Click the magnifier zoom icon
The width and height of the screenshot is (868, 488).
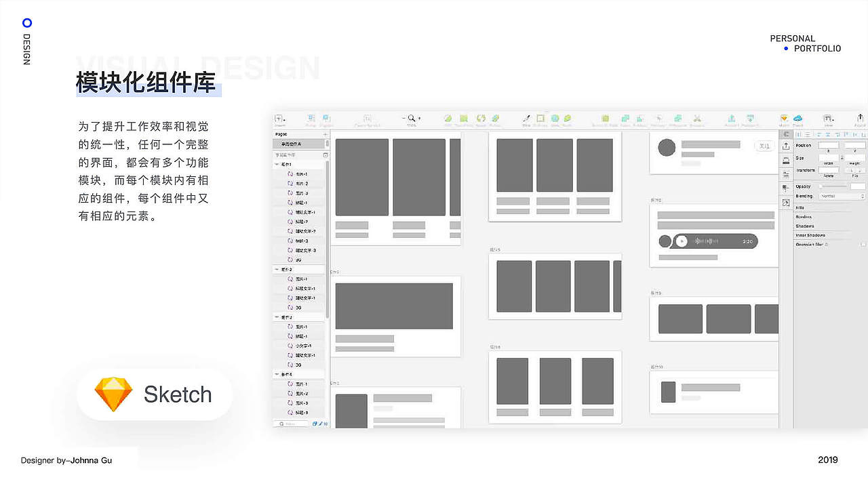point(411,118)
